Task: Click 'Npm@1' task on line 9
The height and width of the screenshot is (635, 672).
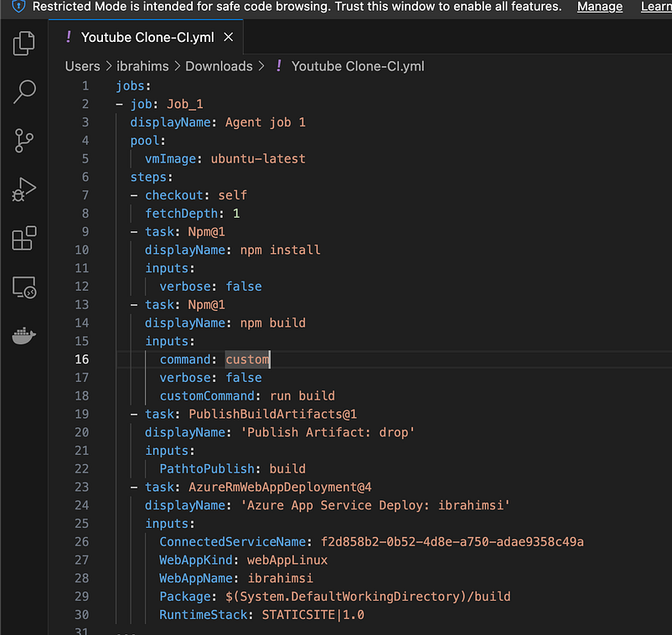Action: (x=207, y=232)
